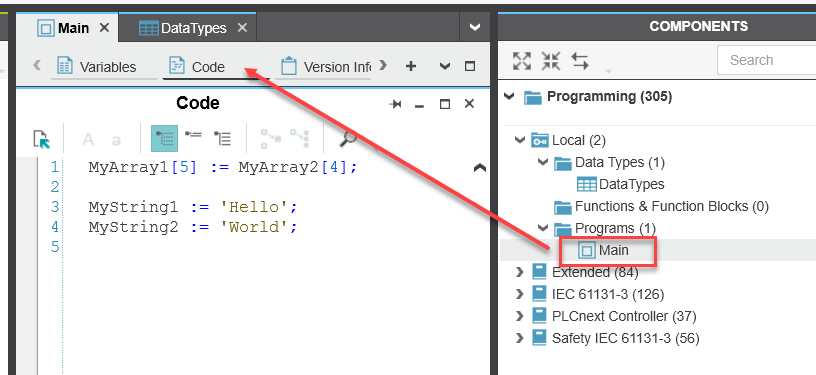Click the swap arrows icon in Components

click(580, 61)
